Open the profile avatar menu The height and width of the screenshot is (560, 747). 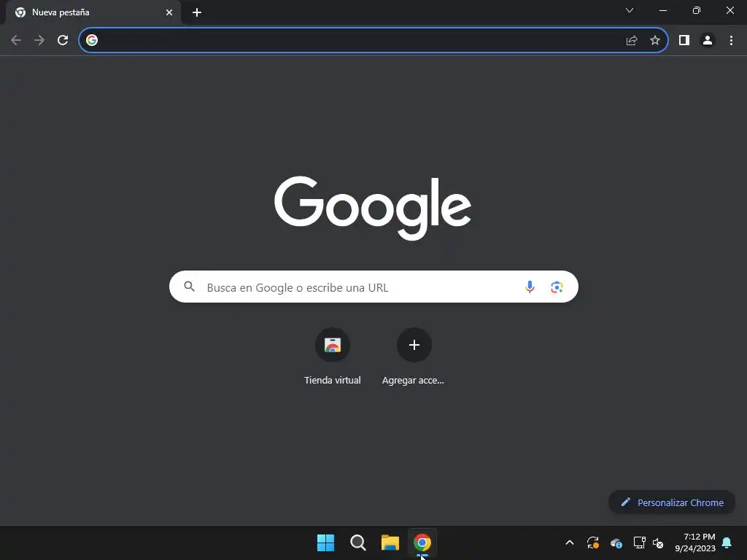tap(708, 41)
